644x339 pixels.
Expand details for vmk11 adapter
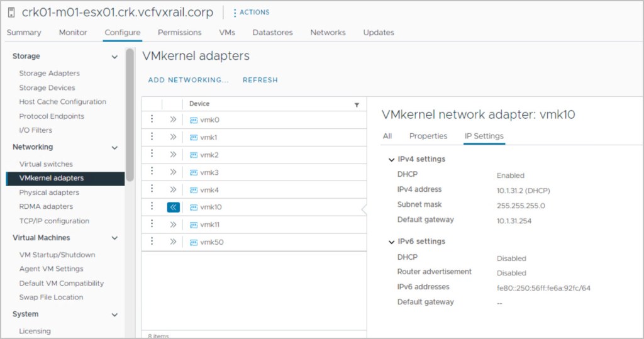coord(174,224)
